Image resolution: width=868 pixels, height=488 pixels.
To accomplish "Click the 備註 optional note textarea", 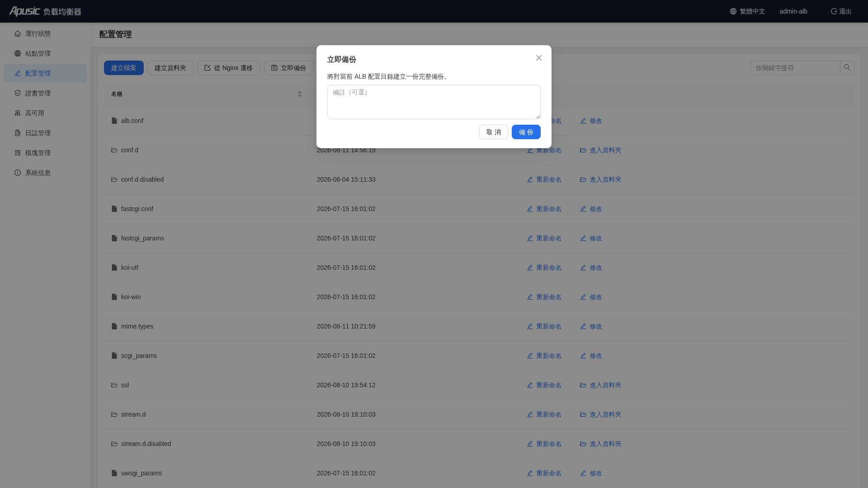I will pyautogui.click(x=434, y=102).
